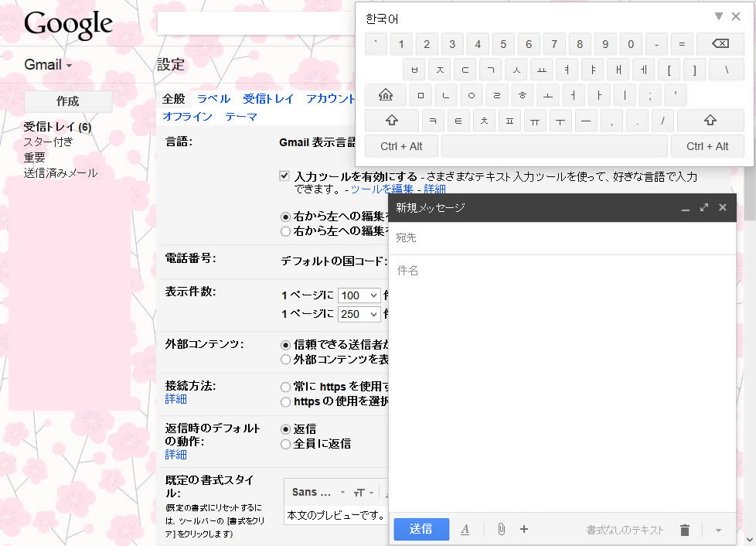This screenshot has width=756, height=546.
Task: Select 外部コンテンツを表示 radio option
Action: (285, 360)
